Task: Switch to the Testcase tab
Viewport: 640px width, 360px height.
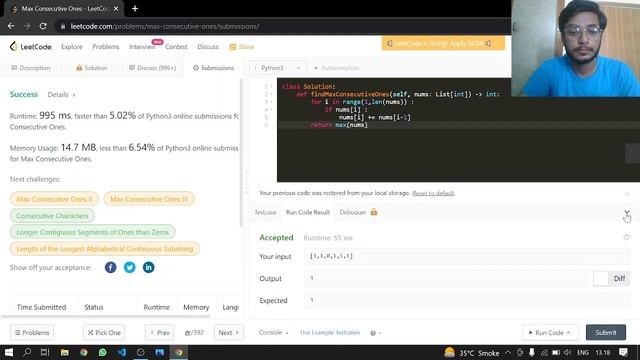Action: point(265,212)
